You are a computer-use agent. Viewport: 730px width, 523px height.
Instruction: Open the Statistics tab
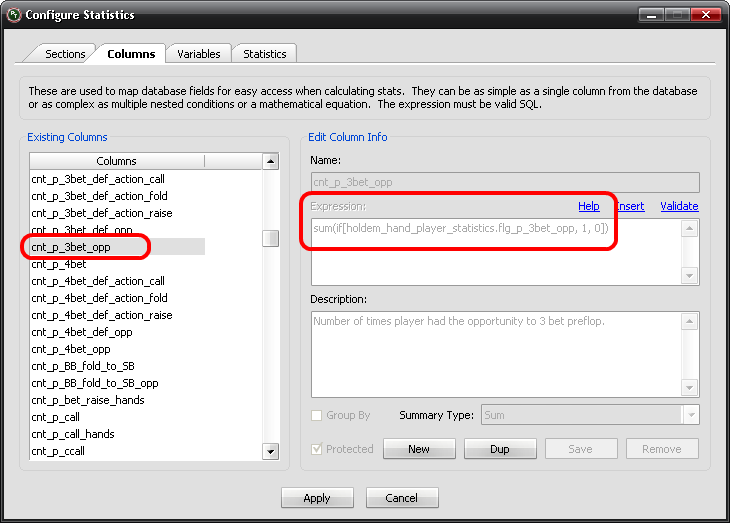click(264, 54)
